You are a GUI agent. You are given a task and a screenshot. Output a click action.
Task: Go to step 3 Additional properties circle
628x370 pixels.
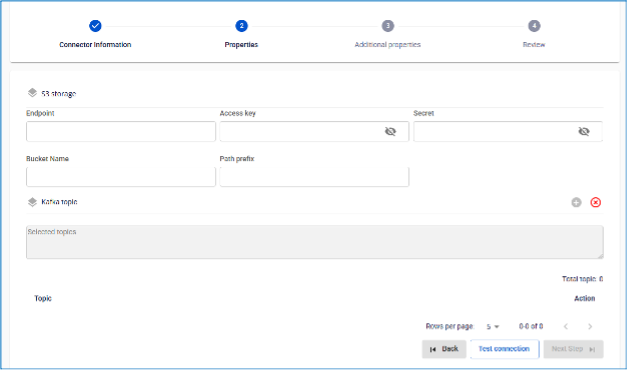click(x=388, y=26)
